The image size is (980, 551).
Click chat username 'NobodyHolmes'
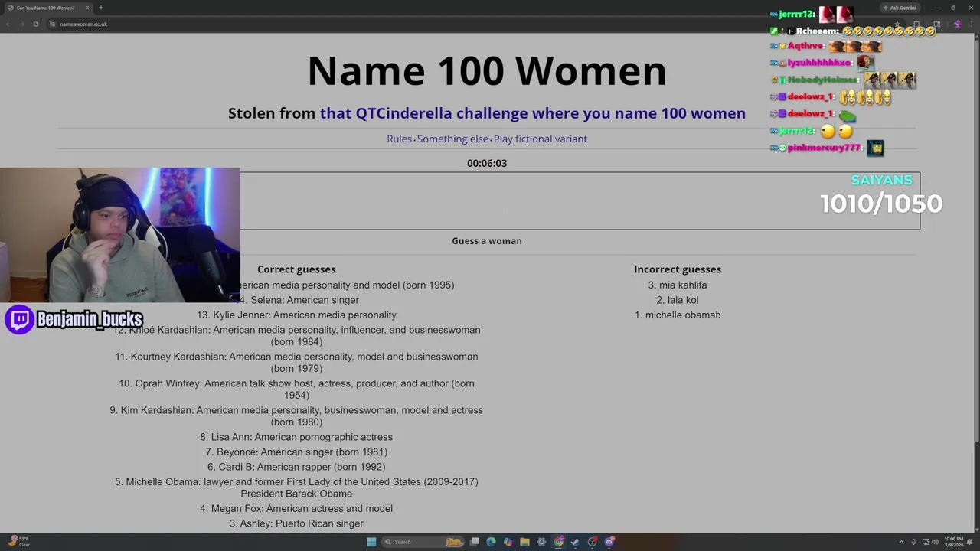click(823, 80)
